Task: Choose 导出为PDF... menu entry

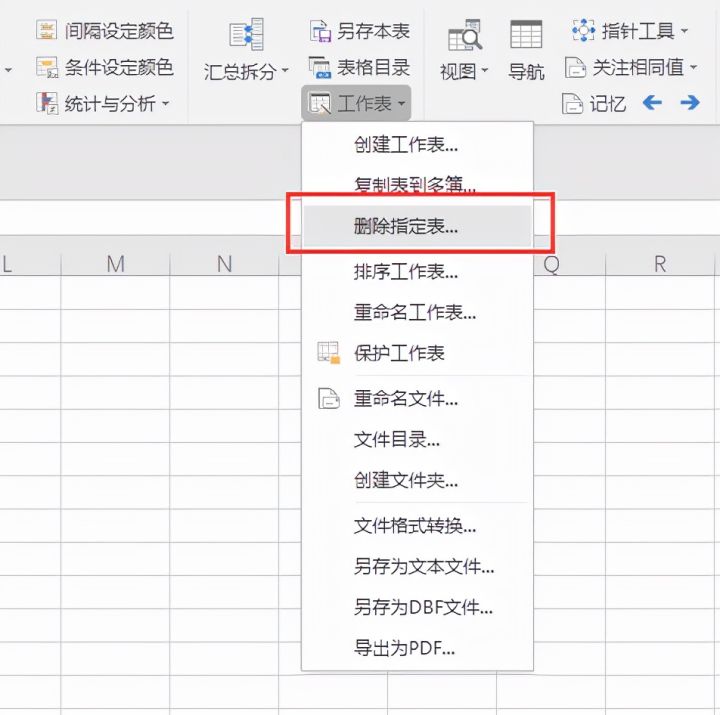Action: click(x=417, y=648)
